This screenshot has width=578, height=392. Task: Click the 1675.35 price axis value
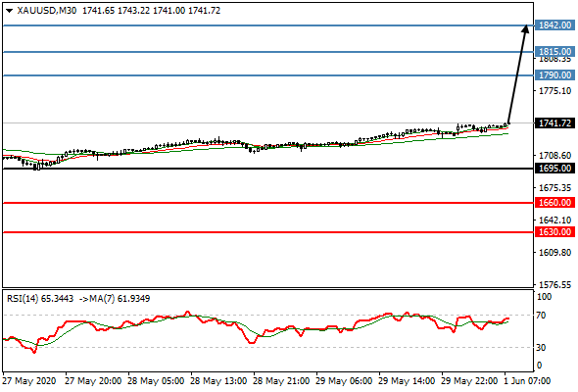tap(555, 188)
